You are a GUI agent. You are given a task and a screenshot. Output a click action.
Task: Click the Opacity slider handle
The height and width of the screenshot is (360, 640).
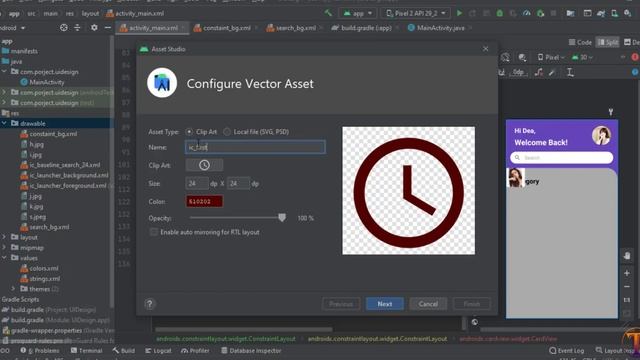point(282,218)
